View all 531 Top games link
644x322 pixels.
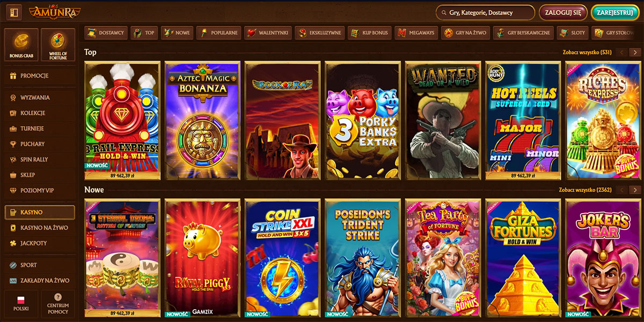587,53
